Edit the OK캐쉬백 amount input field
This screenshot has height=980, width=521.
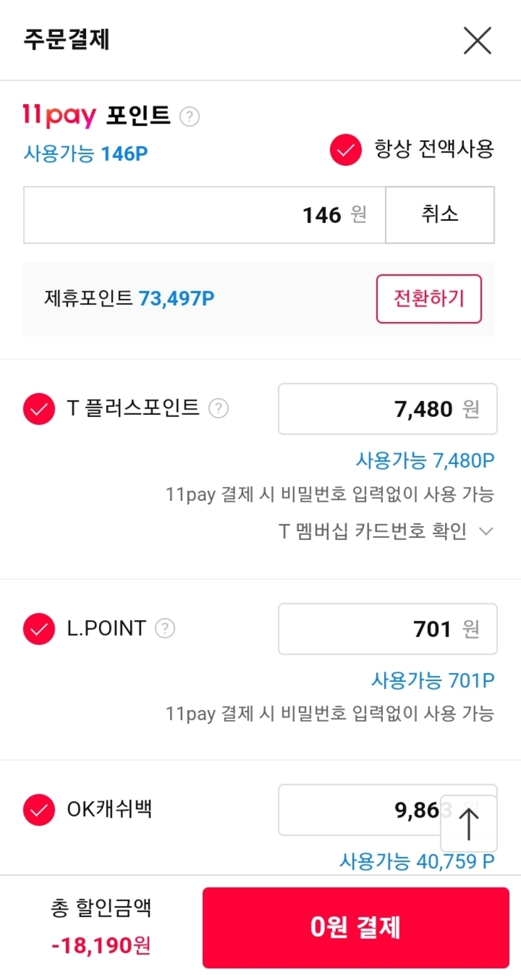point(358,810)
